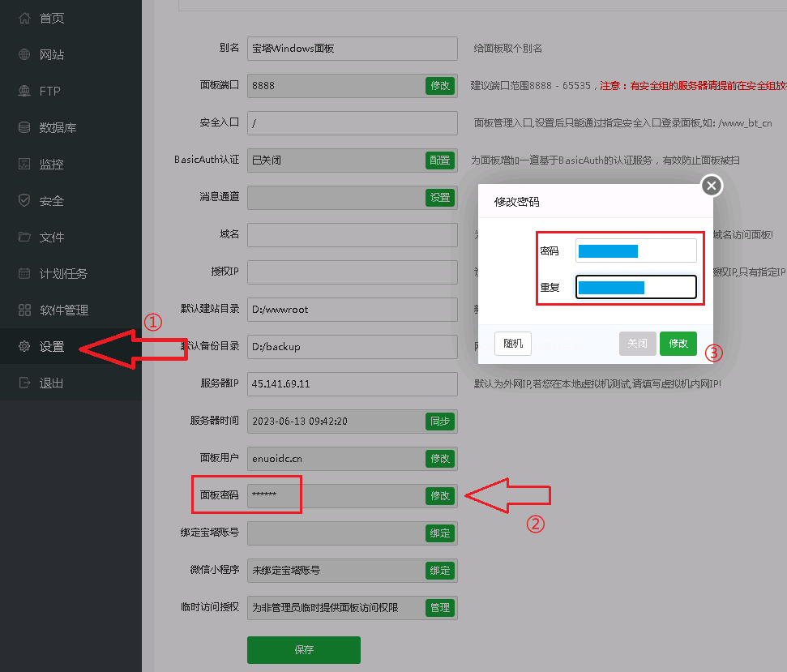The image size is (787, 672).
Task: Click the green 修改 button in dialog
Action: click(678, 344)
